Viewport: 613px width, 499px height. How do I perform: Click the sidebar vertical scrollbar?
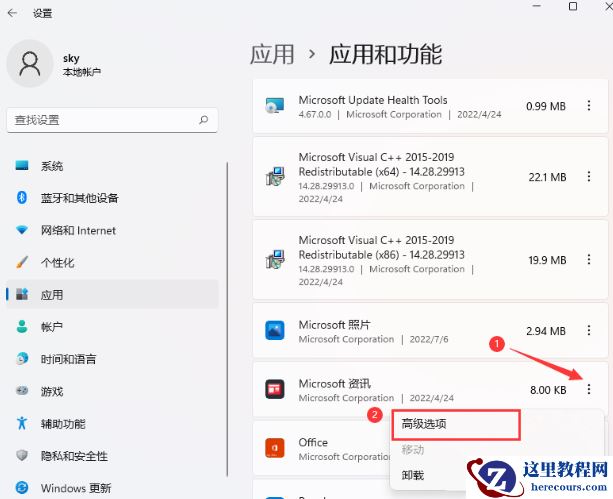coord(227,319)
